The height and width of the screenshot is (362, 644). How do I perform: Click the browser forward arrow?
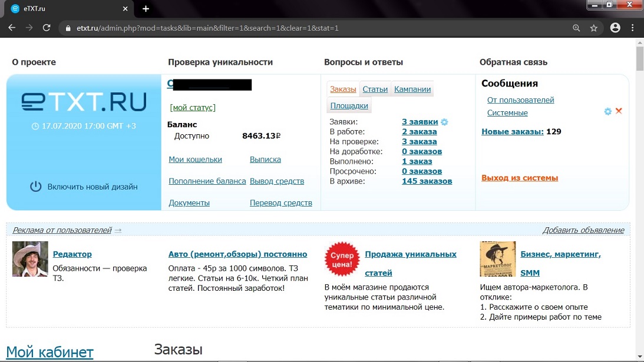[29, 28]
